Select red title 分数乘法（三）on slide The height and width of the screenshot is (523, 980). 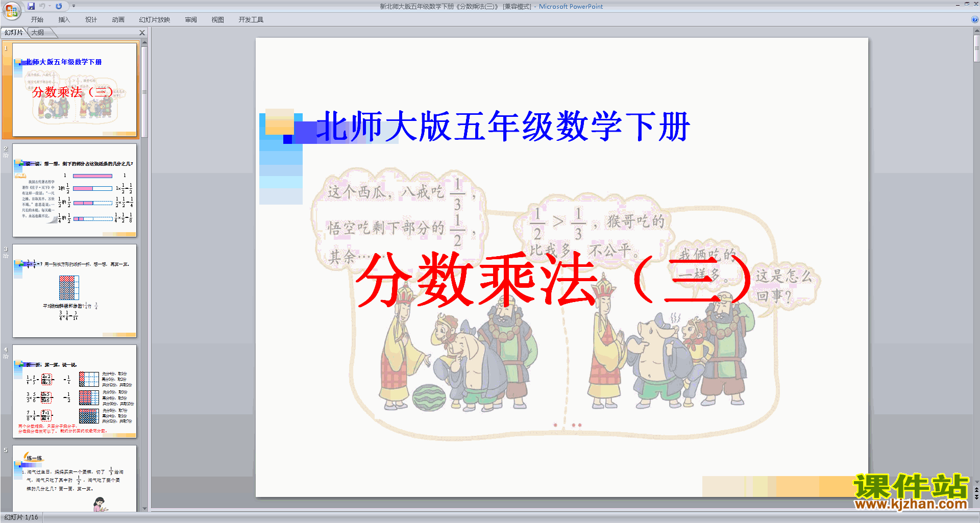pyautogui.click(x=554, y=280)
